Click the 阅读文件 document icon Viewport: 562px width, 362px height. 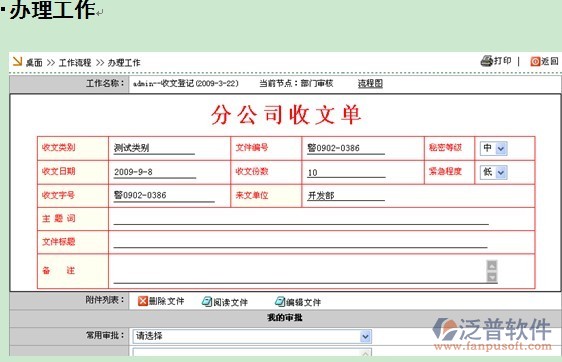click(x=207, y=302)
